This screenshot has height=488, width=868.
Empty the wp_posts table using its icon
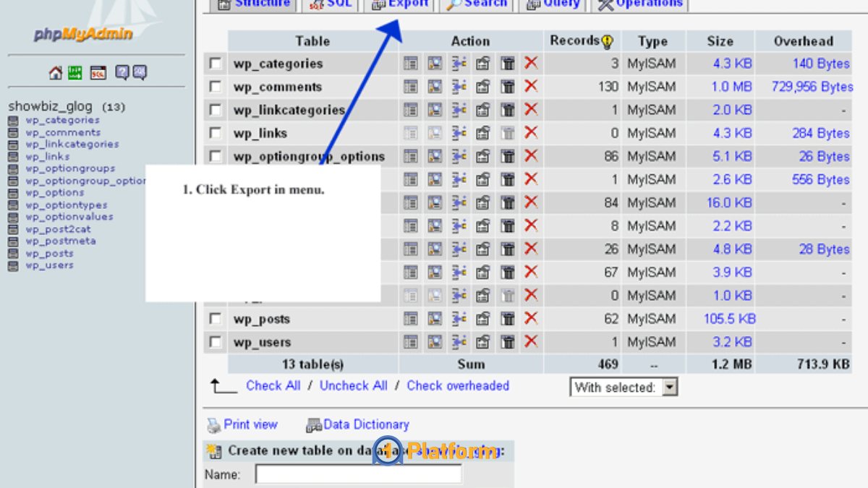point(508,318)
